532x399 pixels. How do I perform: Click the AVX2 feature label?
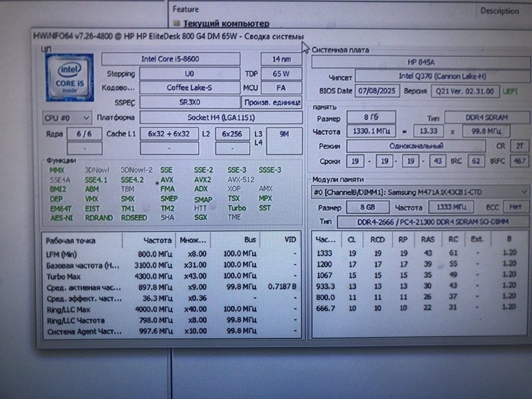202,180
